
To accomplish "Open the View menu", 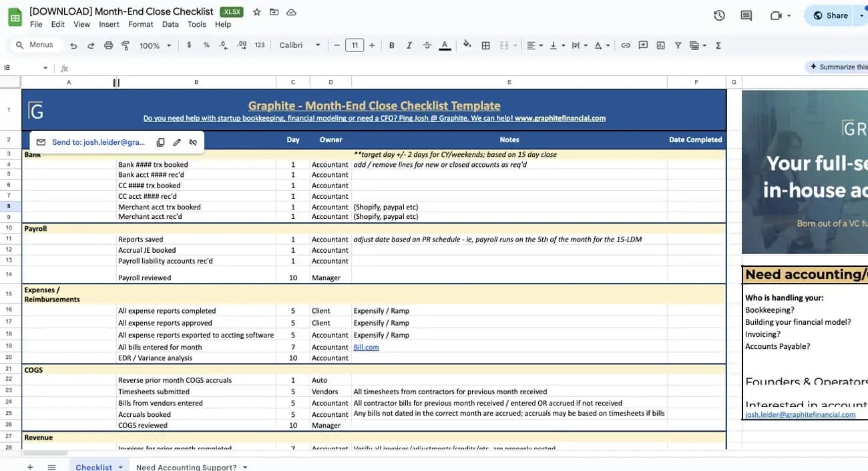I will point(82,24).
